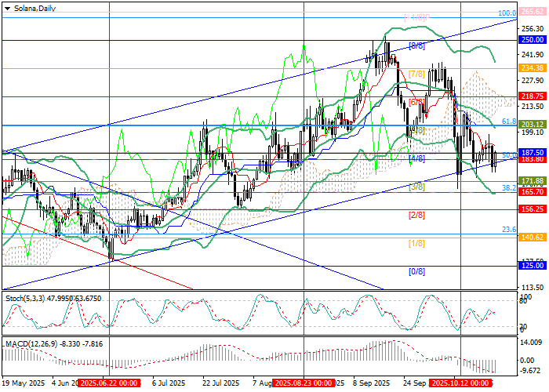549x392 pixels.
Task: Select the [0/8] Murrey level label
Action: (x=416, y=271)
